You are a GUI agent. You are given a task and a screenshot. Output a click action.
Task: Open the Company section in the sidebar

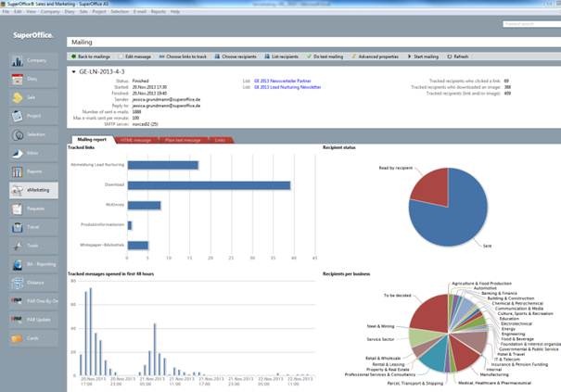tap(33, 61)
